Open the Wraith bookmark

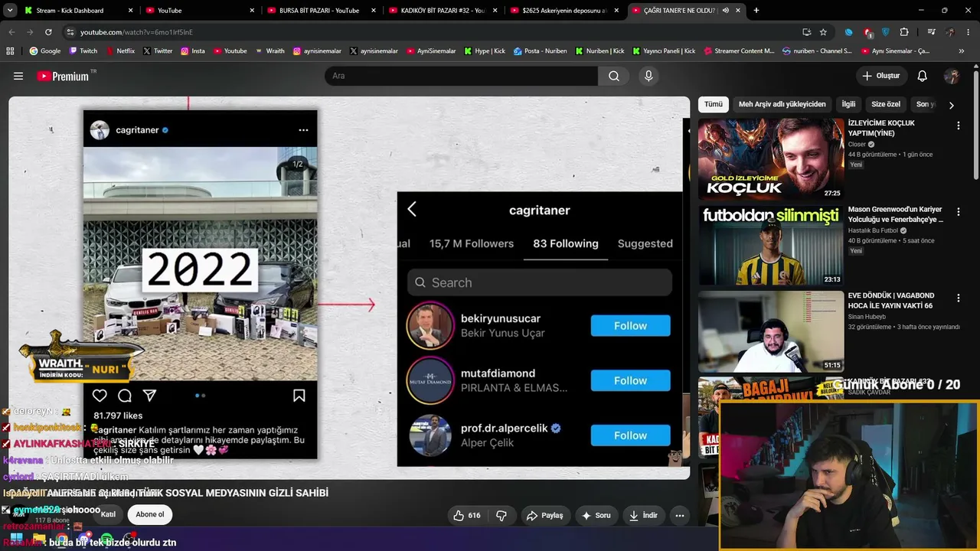pyautogui.click(x=269, y=51)
